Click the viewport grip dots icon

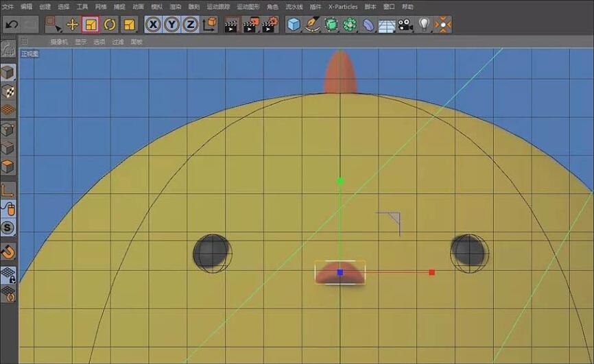coord(24,41)
